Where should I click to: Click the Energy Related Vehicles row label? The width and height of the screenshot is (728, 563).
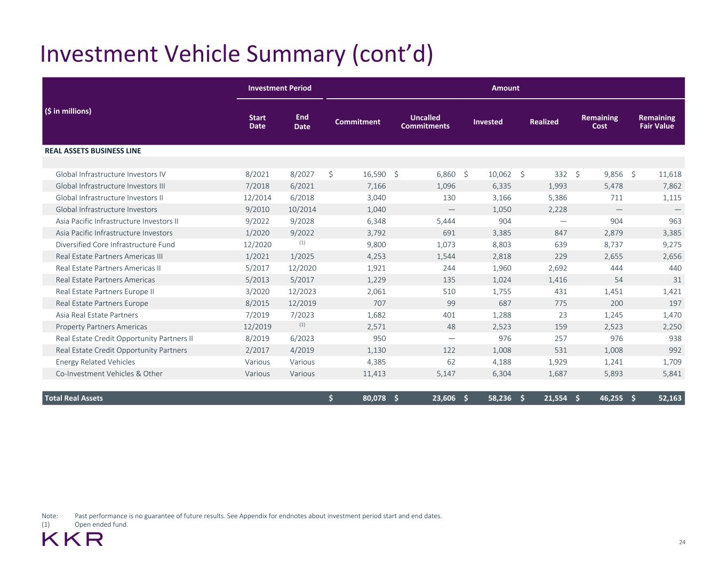pyautogui.click(x=95, y=362)
